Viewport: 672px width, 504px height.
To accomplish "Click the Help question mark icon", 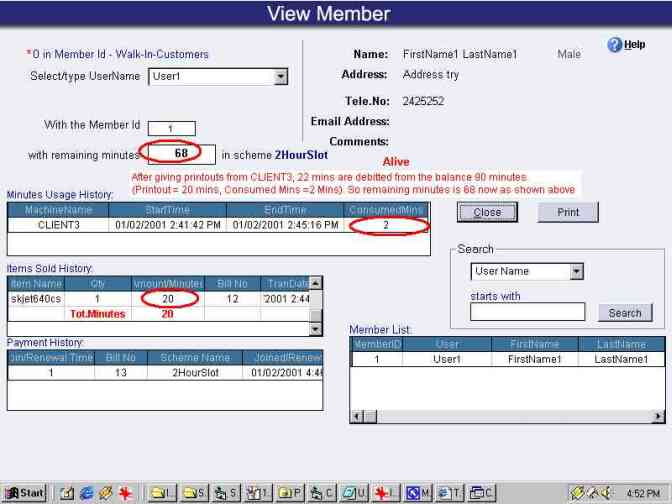I will coord(614,46).
